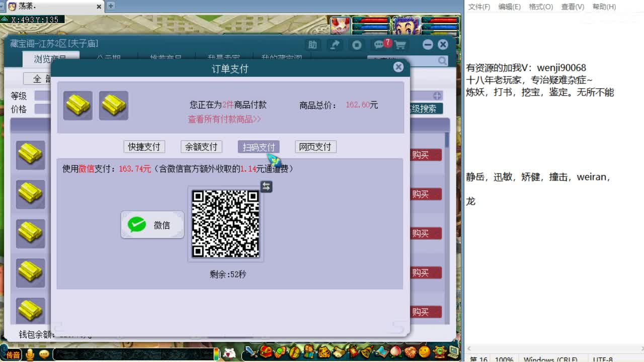
Task: Open Notepad 帮助(H) menu
Action: [x=604, y=7]
